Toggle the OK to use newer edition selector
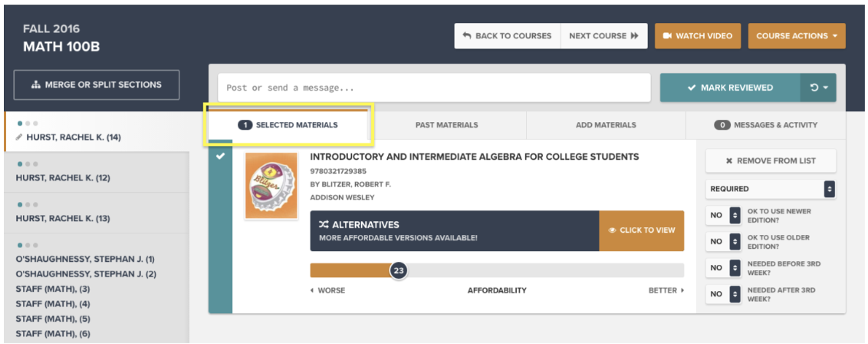This screenshot has height=344, width=868. pyautogui.click(x=723, y=215)
